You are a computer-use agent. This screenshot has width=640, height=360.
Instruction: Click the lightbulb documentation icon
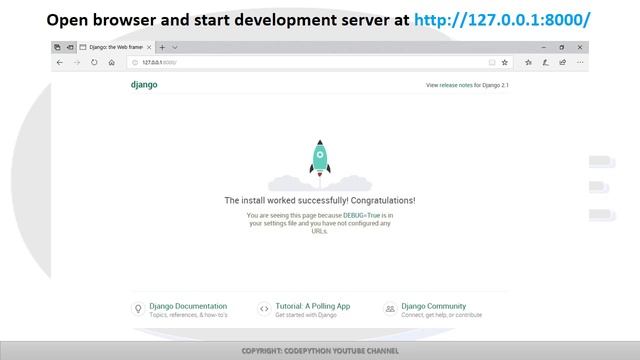tap(138, 309)
